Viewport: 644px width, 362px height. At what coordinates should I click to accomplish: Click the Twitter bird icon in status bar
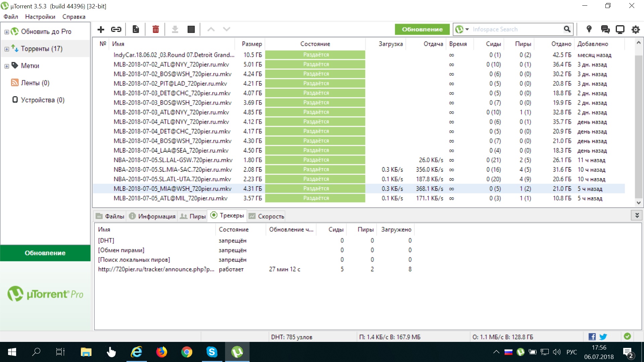click(603, 337)
